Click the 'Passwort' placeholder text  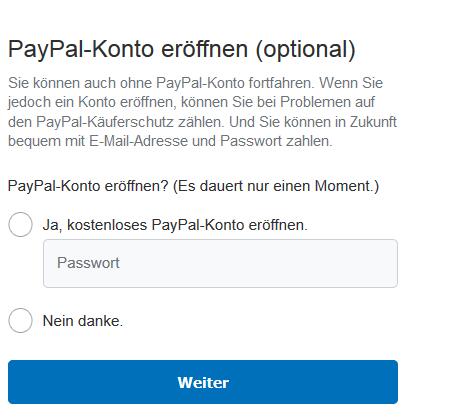pyautogui.click(x=88, y=263)
